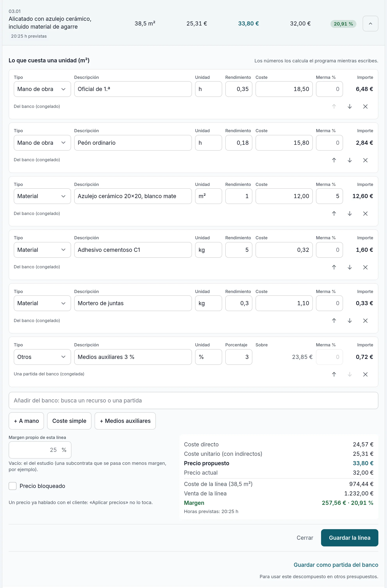387x588 pixels.
Task: Edit Coste field of Oficial de 1.ª
Action: point(284,89)
